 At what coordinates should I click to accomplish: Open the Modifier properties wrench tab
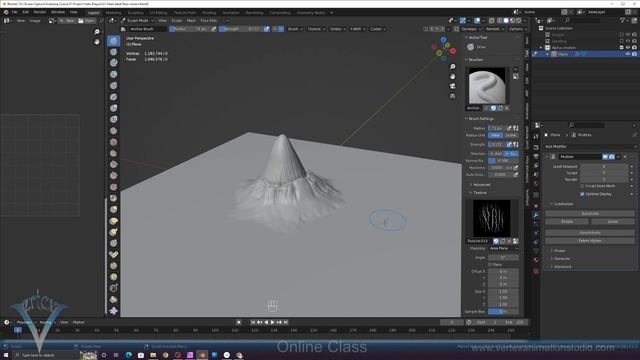click(536, 215)
